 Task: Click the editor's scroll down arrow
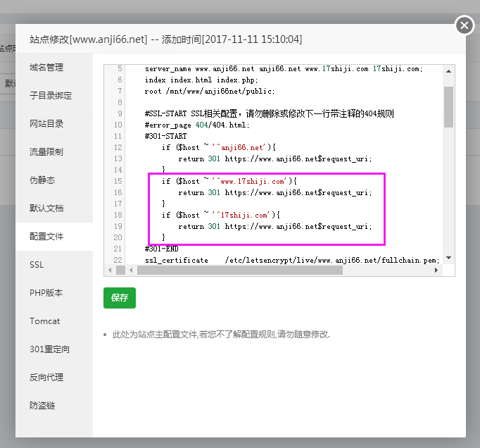click(448, 258)
